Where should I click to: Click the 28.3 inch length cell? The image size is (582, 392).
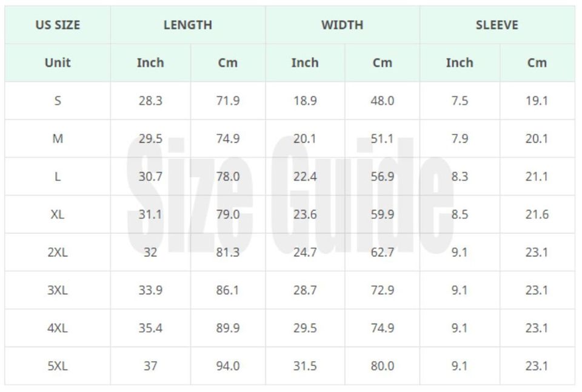[150, 101]
